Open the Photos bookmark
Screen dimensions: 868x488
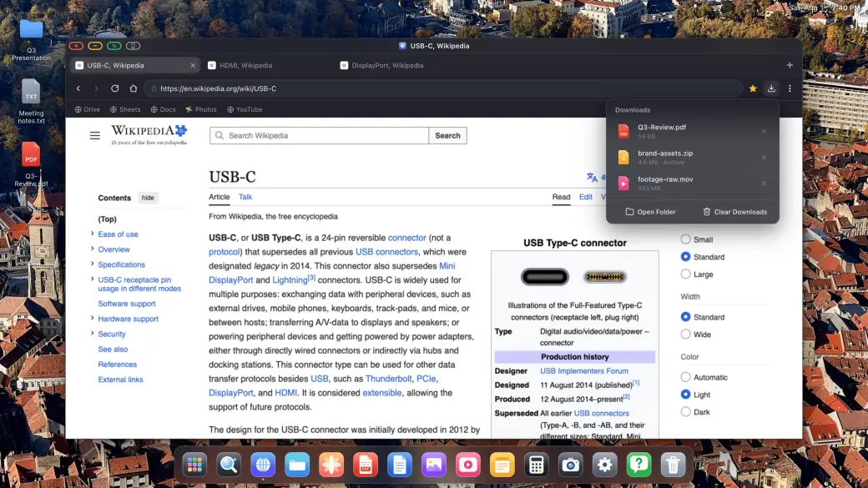[201, 109]
